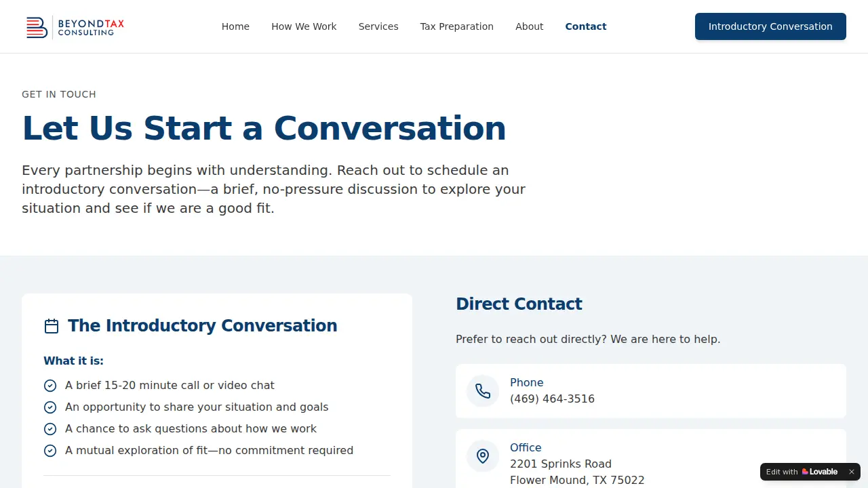Viewport: 868px width, 488px height.
Task: Click the check icon beside 'ask questions'
Action: point(50,429)
